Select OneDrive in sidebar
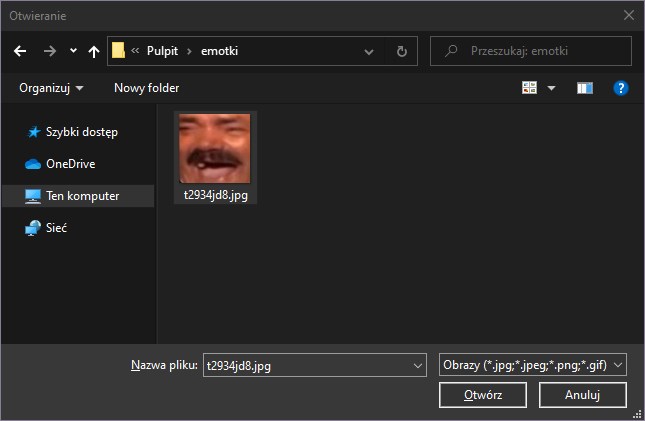Image resolution: width=645 pixels, height=421 pixels. pyautogui.click(x=78, y=164)
